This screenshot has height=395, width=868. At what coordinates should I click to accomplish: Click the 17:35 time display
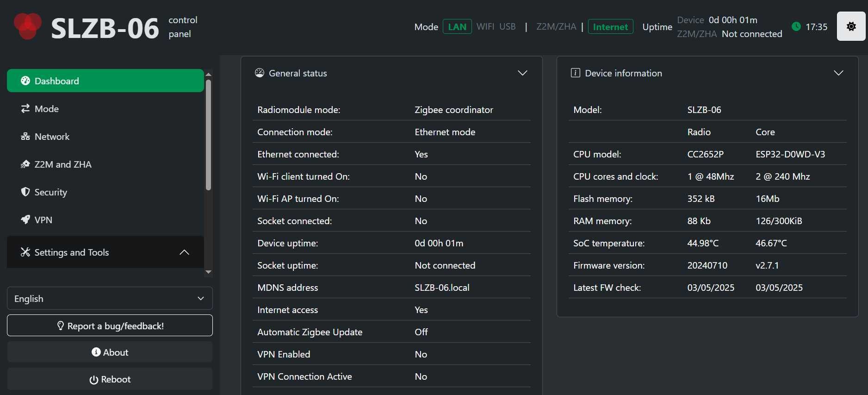[816, 27]
